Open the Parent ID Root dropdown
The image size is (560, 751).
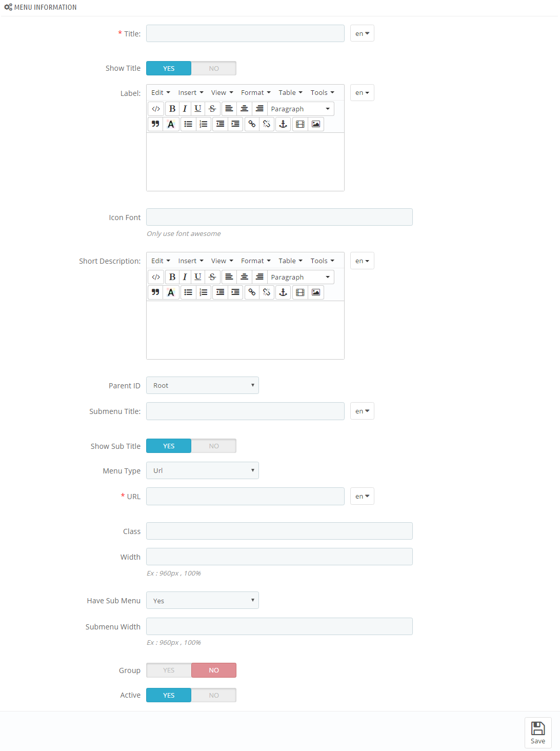[203, 385]
